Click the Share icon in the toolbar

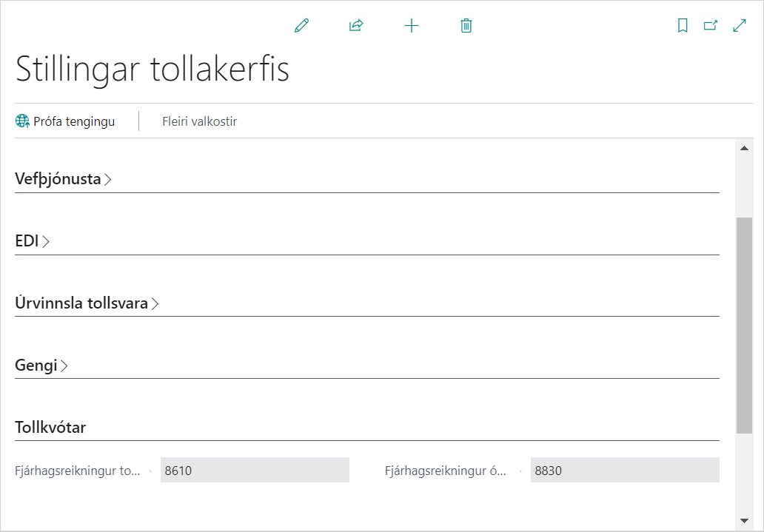[x=356, y=26]
